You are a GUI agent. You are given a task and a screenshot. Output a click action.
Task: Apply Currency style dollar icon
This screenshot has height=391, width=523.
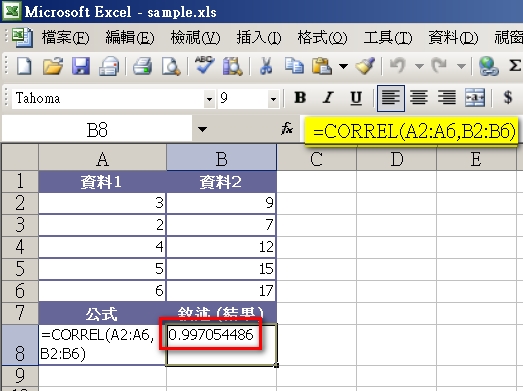[508, 97]
